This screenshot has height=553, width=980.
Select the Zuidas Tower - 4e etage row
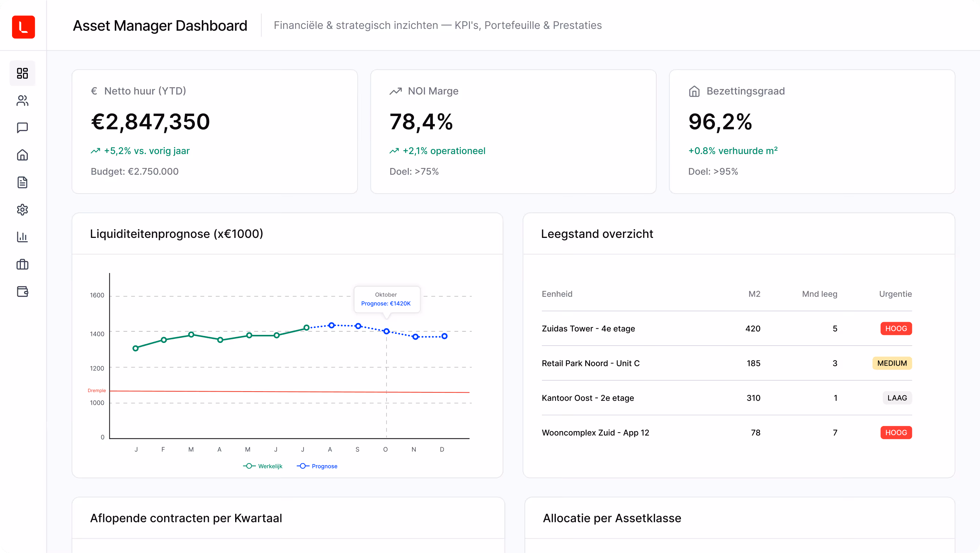tap(727, 329)
